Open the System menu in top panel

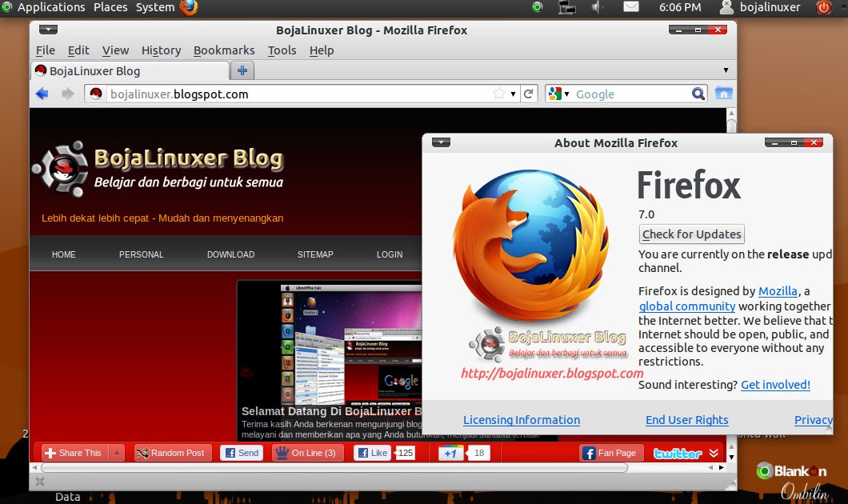(x=155, y=7)
